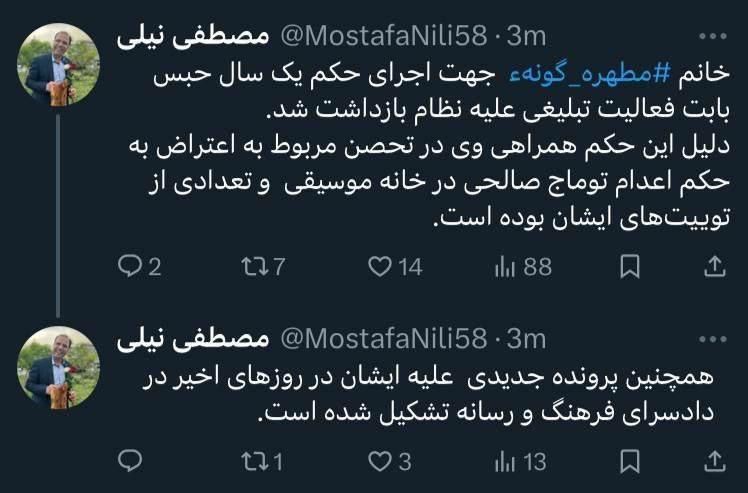Open @MostafaNili58 handle on second tweet

point(382,339)
